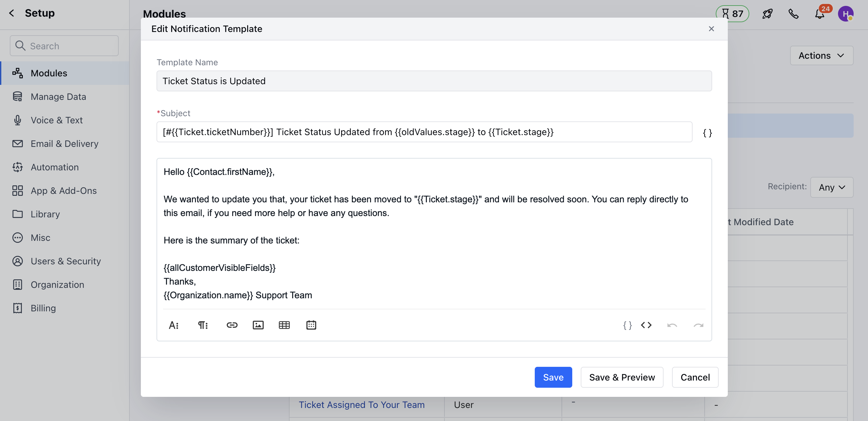Insert an image into the template body
Image resolution: width=868 pixels, height=421 pixels.
[258, 325]
